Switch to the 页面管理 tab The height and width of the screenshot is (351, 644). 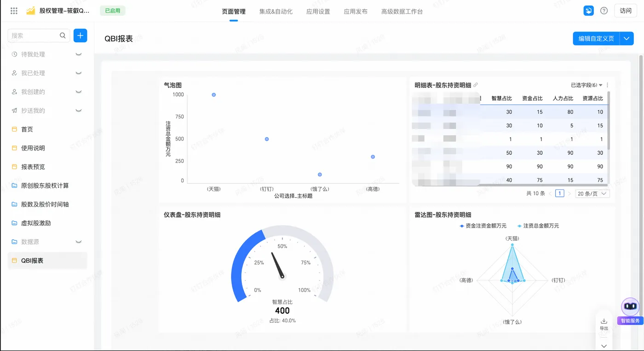pyautogui.click(x=234, y=12)
